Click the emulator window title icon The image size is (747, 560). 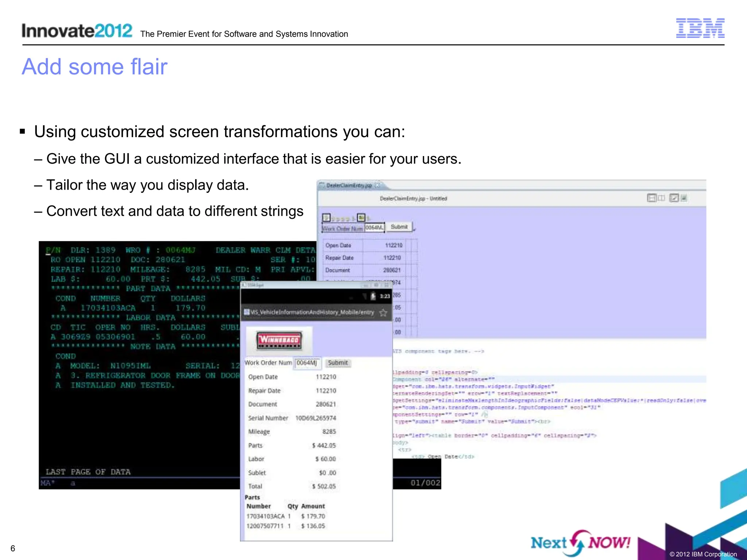244,285
